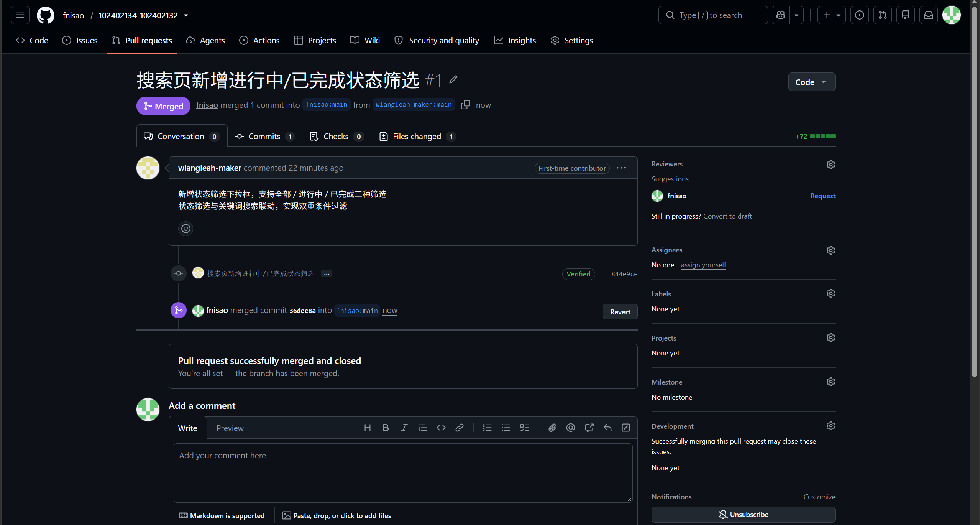Apply bold formatting in comment toolbar
This screenshot has height=525, width=980.
tap(386, 428)
